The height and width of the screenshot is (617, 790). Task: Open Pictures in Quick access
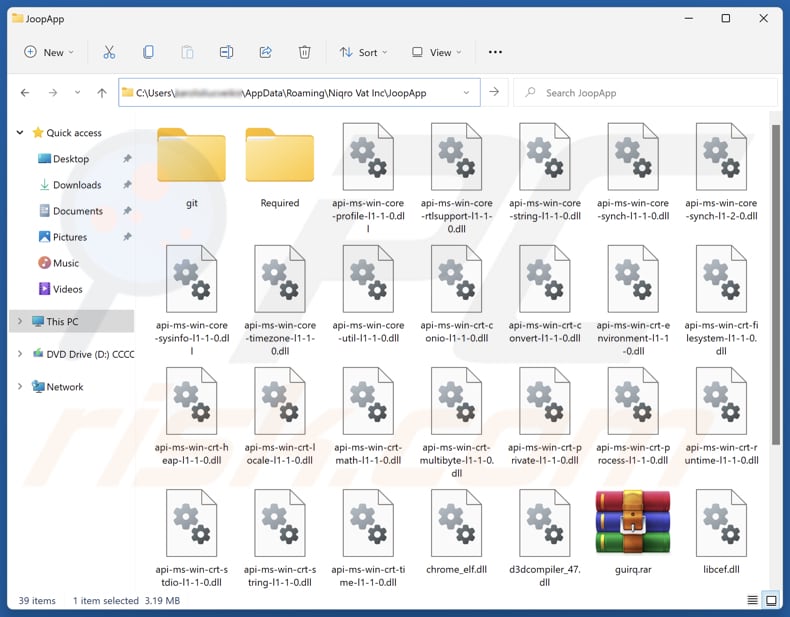(70, 237)
